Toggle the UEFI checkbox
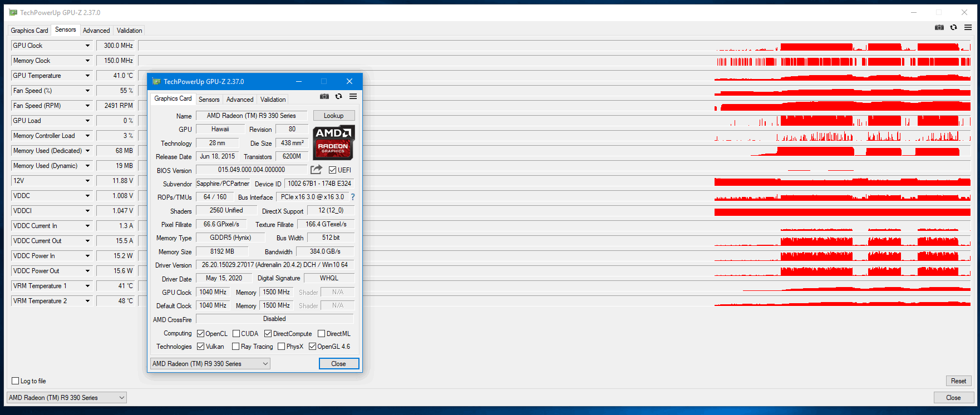The height and width of the screenshot is (415, 980). [332, 170]
